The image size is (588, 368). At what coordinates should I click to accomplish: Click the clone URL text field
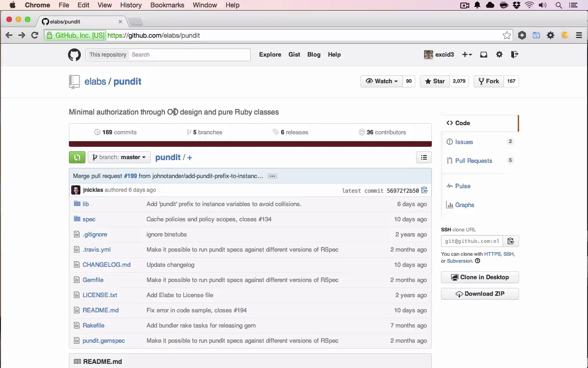(472, 241)
